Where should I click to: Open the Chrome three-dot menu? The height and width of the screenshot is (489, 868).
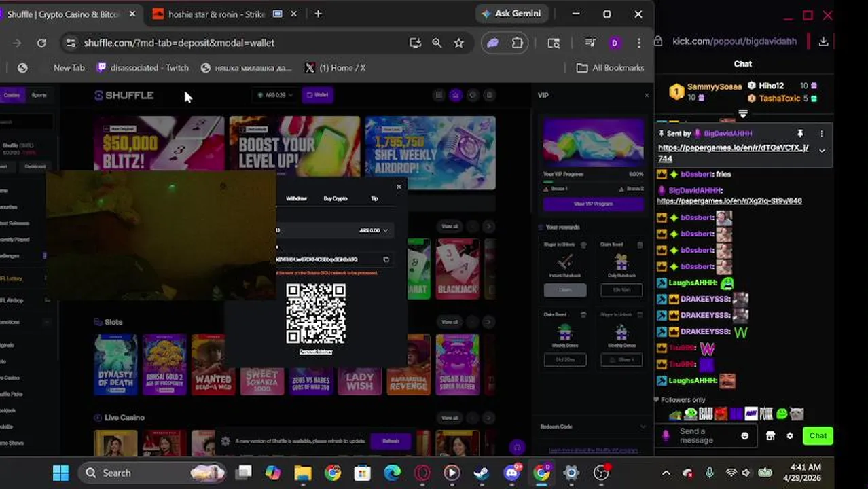(x=638, y=43)
